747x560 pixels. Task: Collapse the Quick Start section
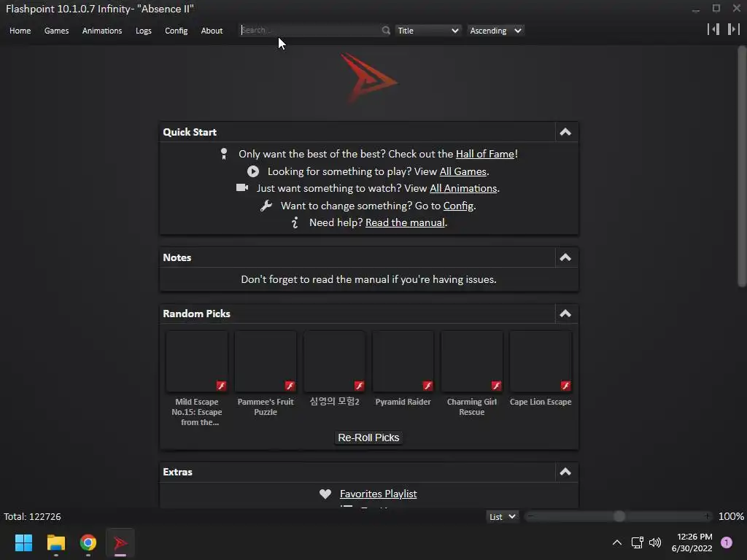point(565,132)
